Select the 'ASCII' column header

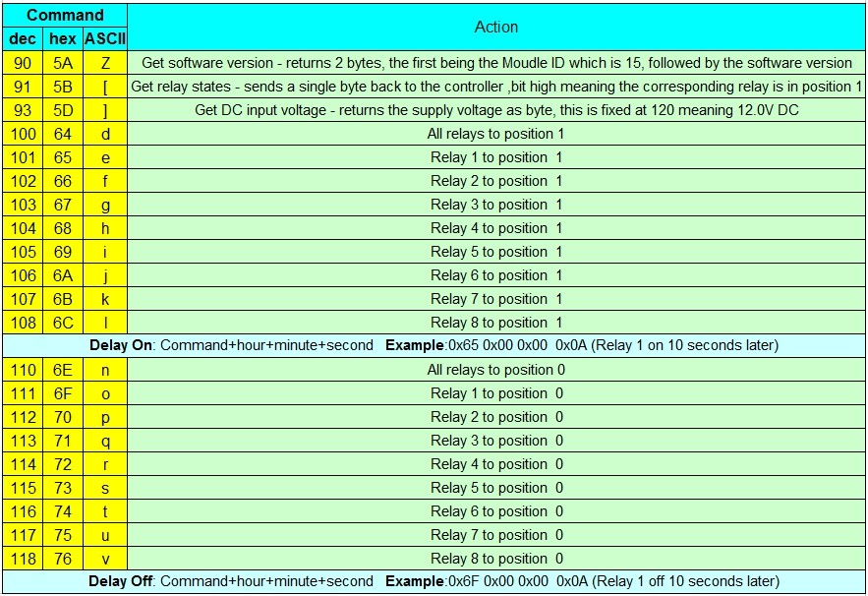tap(105, 38)
